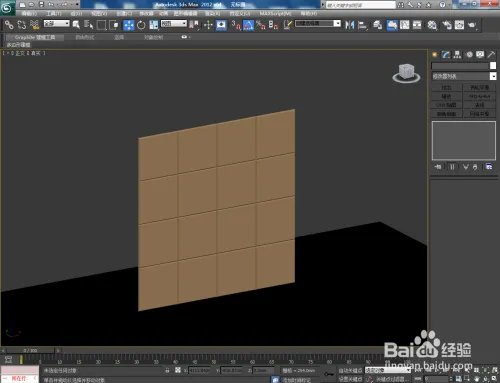This screenshot has width=500, height=383.
Task: Toggle the 自动关键点 Auto Key button
Action: click(x=350, y=370)
